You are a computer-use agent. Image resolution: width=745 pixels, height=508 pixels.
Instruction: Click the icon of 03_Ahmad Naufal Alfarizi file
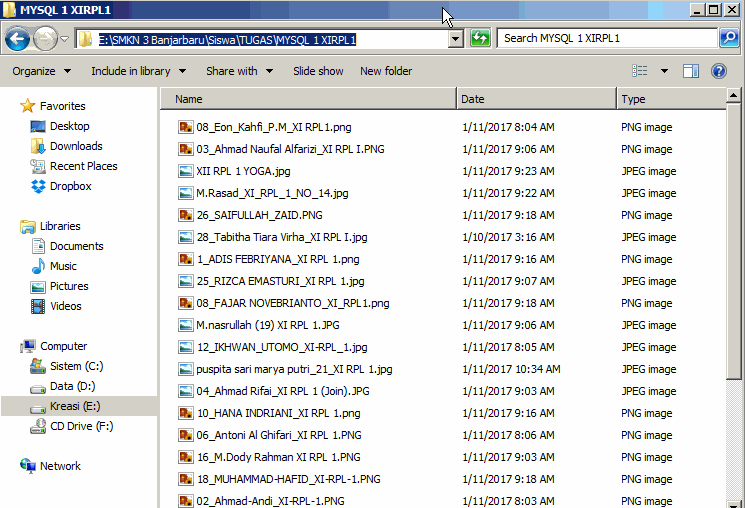pyautogui.click(x=185, y=149)
